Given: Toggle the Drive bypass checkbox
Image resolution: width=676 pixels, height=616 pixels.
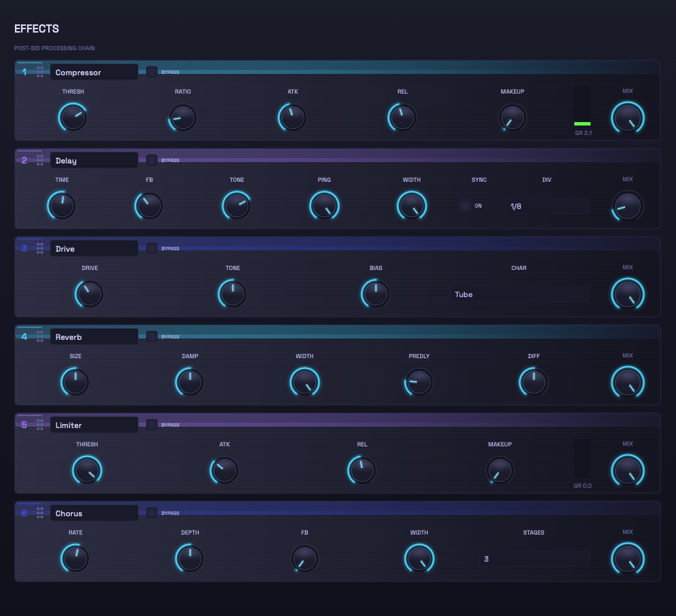Looking at the screenshot, I should click(152, 248).
